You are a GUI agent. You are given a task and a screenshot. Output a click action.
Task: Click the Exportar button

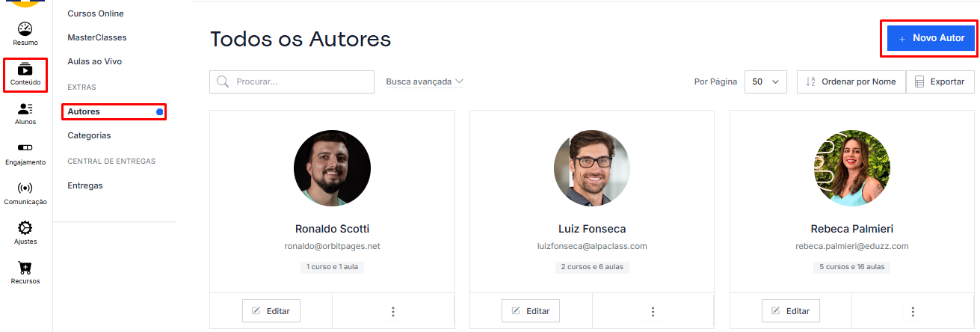coord(940,82)
